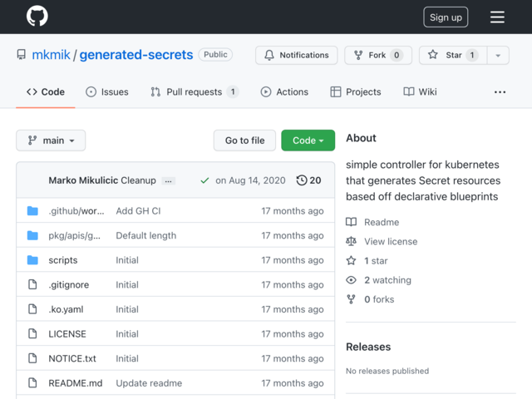The height and width of the screenshot is (399, 532).
Task: Expand the commit description ellipsis
Action: [168, 181]
